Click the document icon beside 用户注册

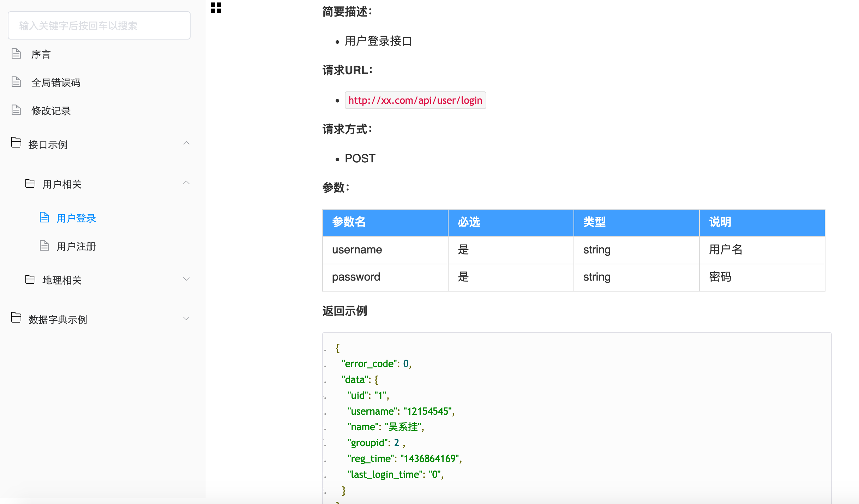44,246
